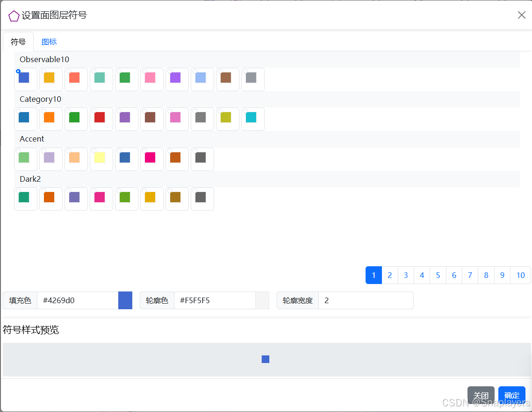Edit the 轮廓宽度 value field
532x412 pixels.
click(366, 300)
